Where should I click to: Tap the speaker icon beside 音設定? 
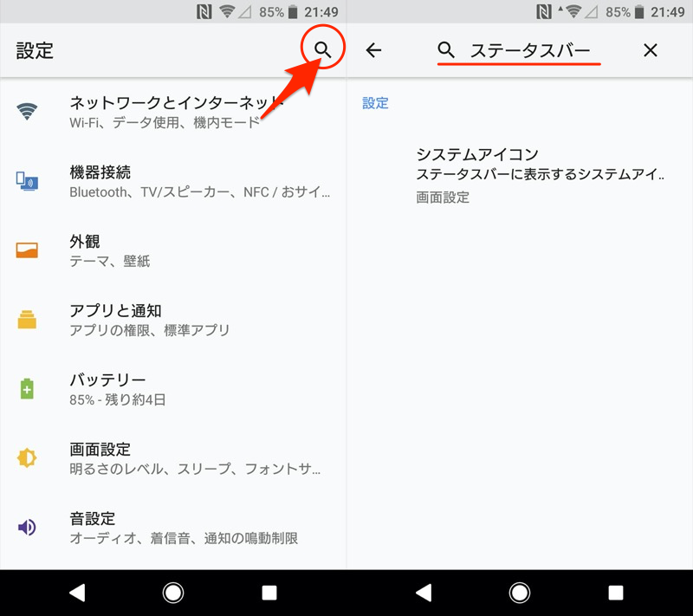[27, 527]
